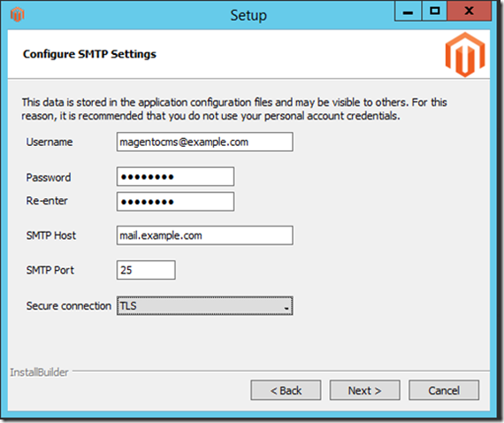This screenshot has width=504, height=423.
Task: Click the Setup window title text
Action: point(248,15)
